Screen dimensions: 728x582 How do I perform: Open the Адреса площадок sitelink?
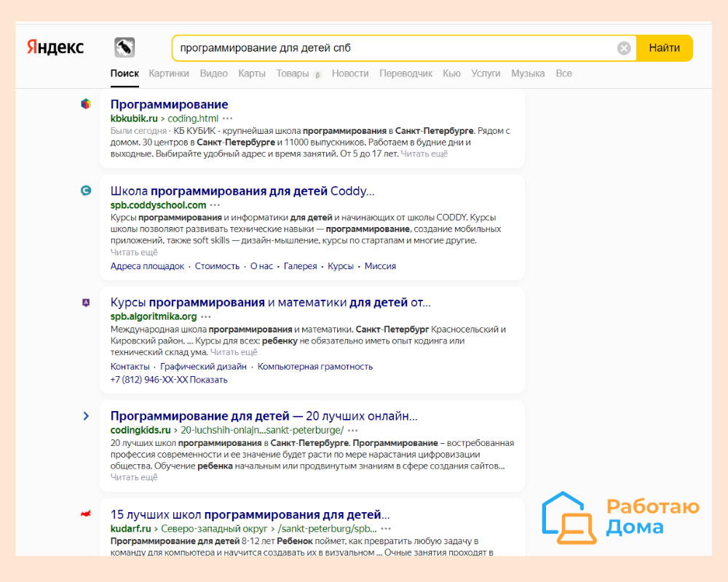tap(147, 266)
